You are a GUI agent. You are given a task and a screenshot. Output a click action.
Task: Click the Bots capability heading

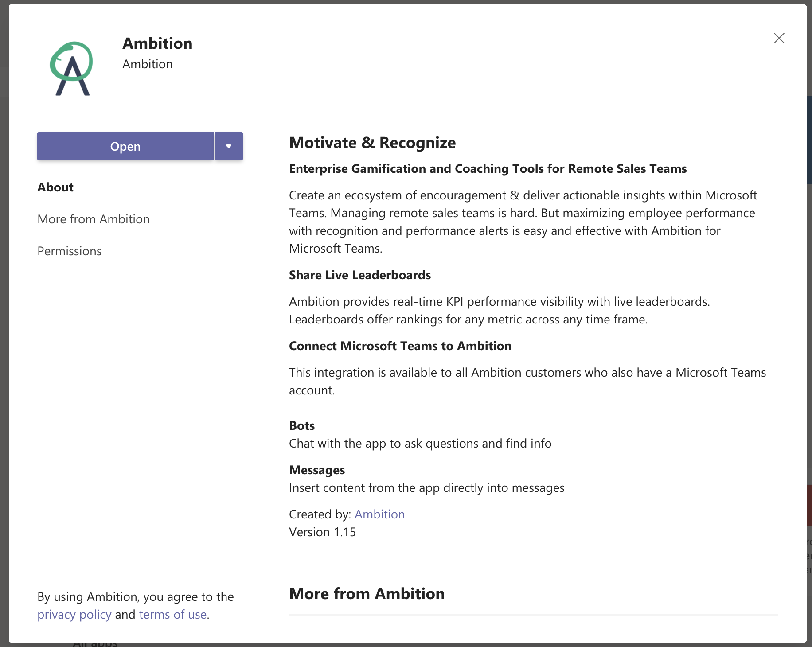pos(302,426)
